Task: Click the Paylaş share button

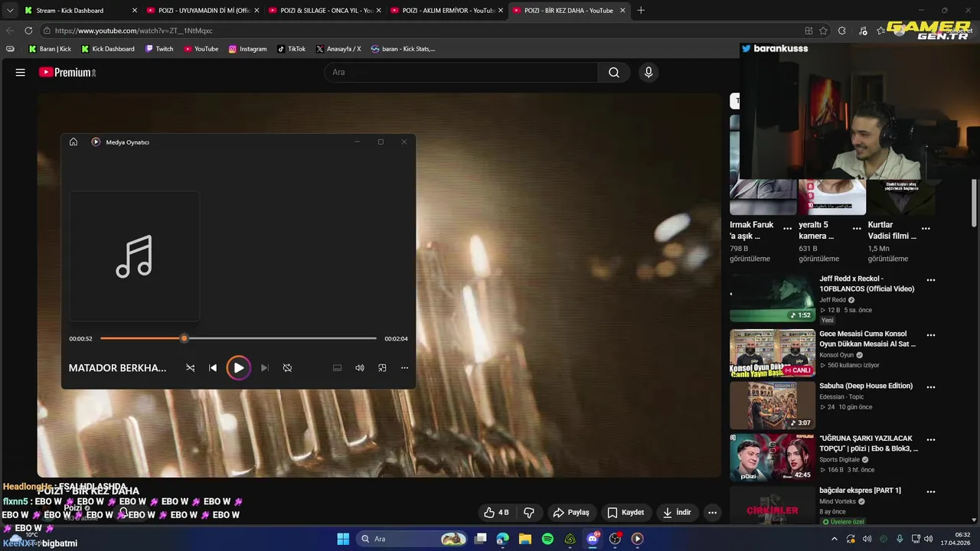Action: 571,513
